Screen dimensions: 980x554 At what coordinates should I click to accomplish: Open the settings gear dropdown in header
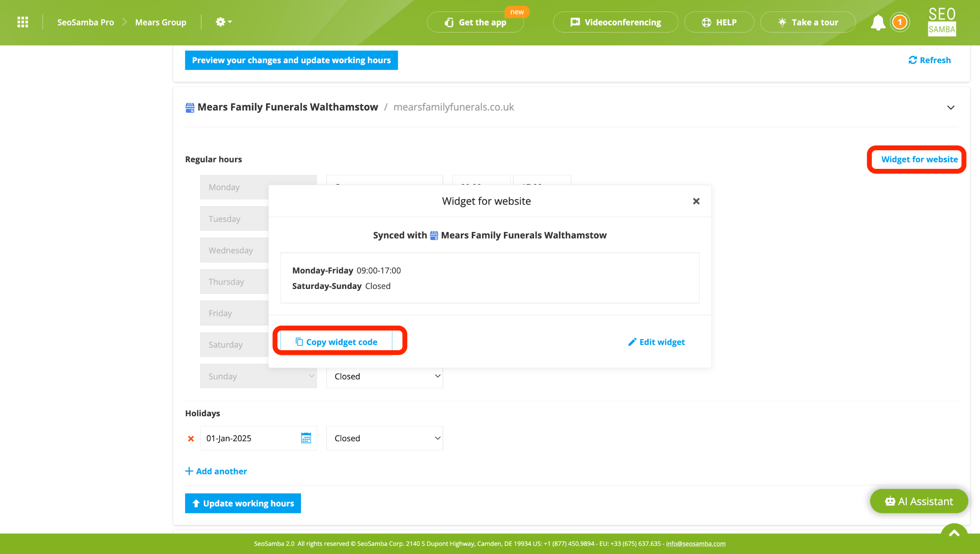(223, 22)
